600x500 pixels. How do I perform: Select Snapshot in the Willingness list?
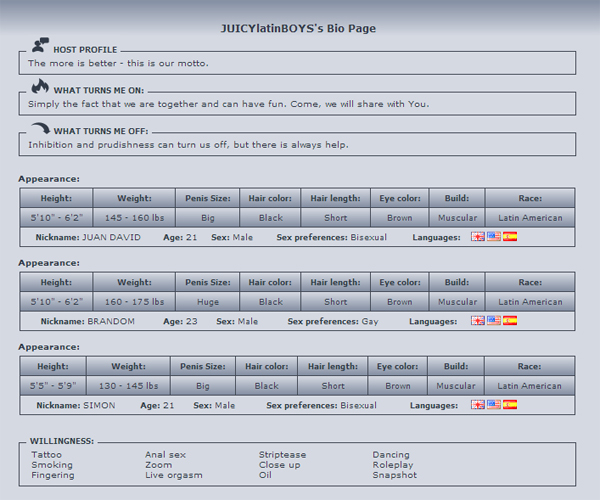pos(394,475)
